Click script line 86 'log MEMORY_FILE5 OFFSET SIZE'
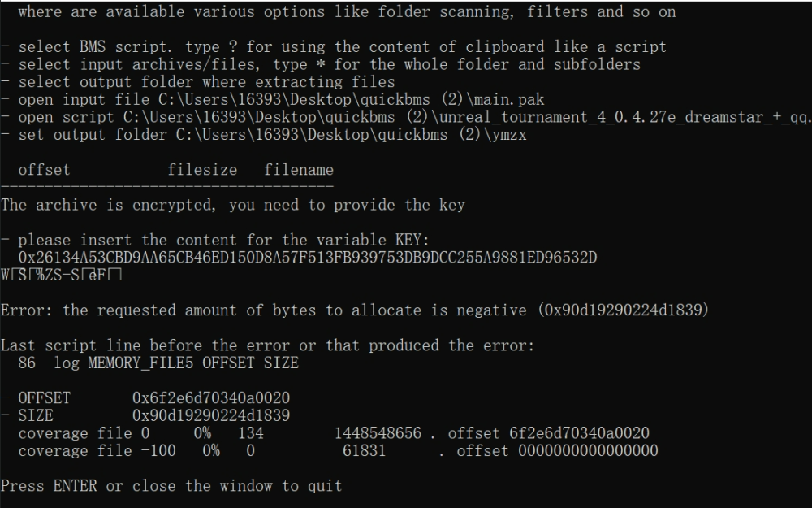812x508 pixels. [x=158, y=363]
